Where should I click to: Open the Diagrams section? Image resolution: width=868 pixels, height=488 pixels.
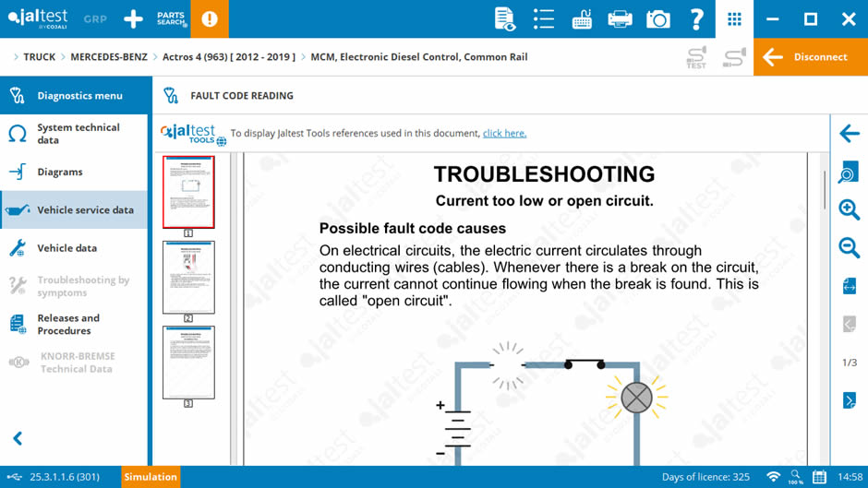(x=74, y=172)
